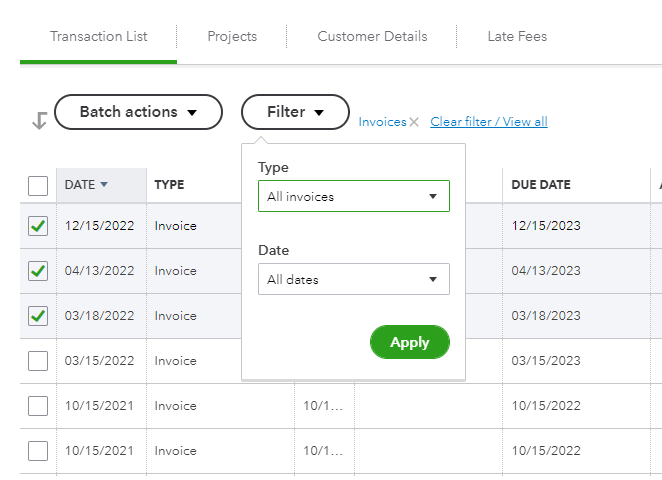Screen dimensions: 662x480
Task: Remove the Invoices filter with the X icon
Action: (x=414, y=122)
